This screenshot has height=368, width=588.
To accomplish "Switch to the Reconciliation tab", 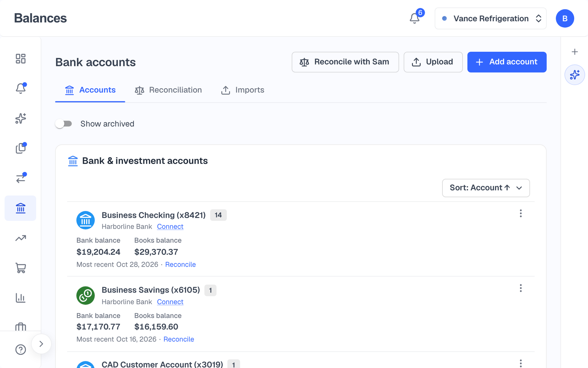I will pos(168,90).
